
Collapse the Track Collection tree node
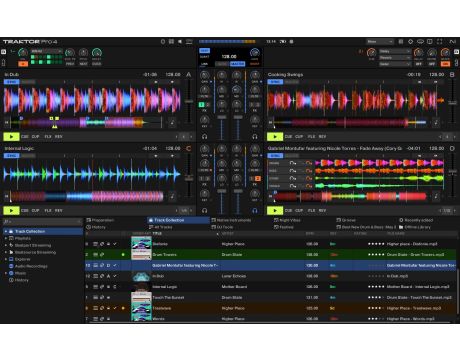6,231
